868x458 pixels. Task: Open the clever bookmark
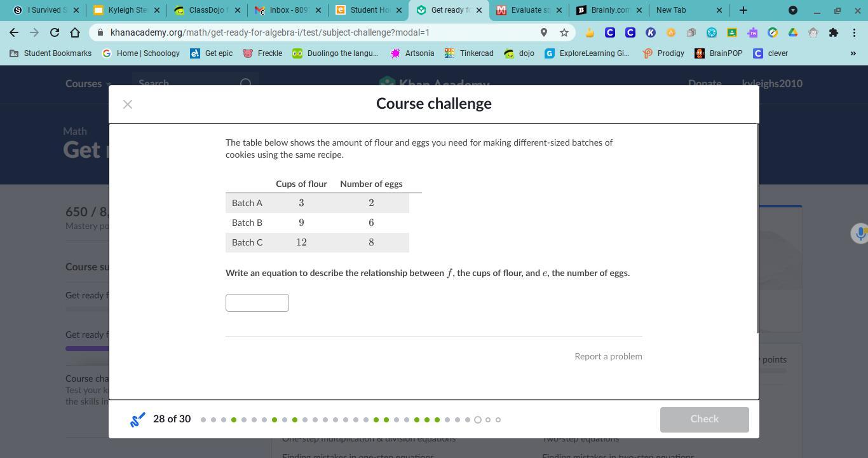coord(770,53)
